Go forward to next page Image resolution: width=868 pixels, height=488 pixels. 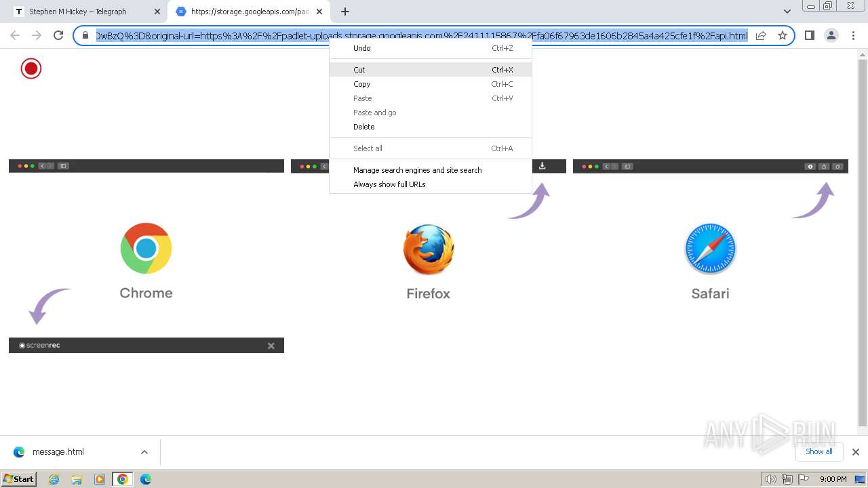(37, 35)
